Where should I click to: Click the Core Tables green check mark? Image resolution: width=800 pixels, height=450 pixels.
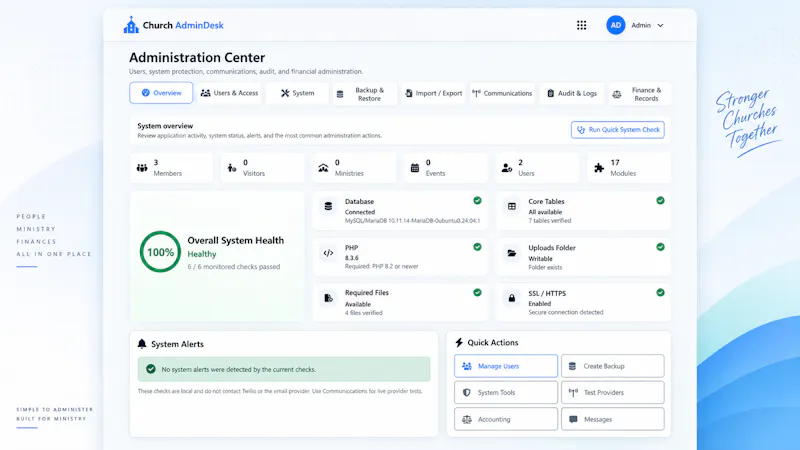(660, 201)
